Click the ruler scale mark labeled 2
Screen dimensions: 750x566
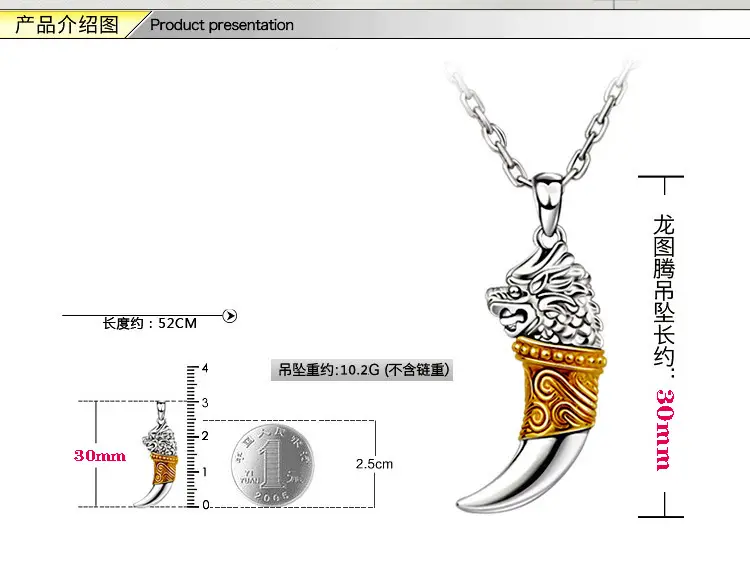click(205, 436)
